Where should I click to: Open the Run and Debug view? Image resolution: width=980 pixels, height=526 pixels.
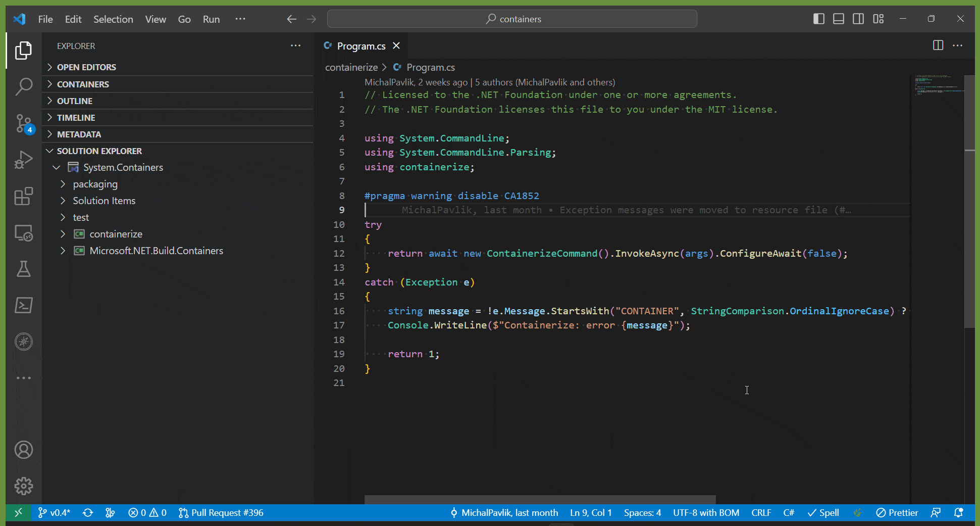pos(23,160)
